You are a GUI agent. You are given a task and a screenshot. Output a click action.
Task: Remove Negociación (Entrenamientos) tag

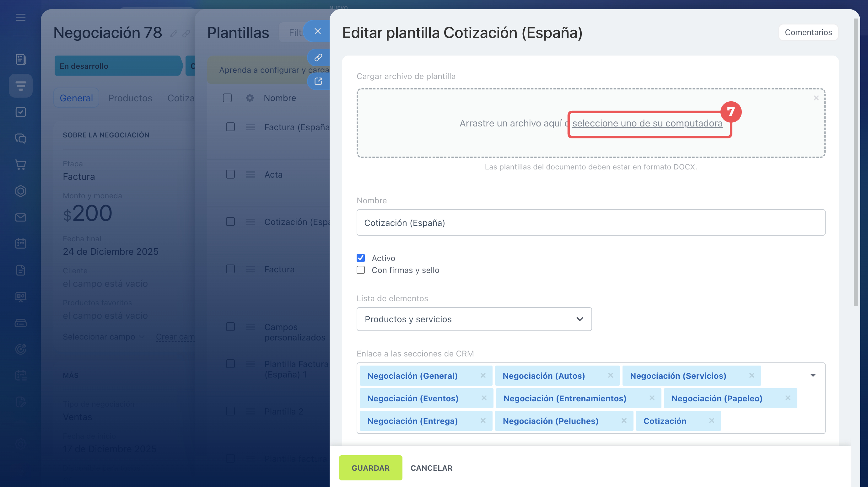[652, 398]
